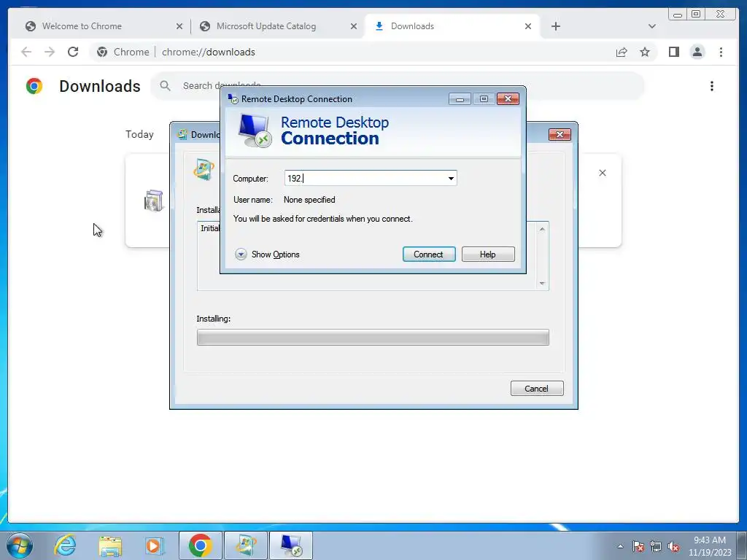This screenshot has height=560, width=747.
Task: Close the Welcome to Chrome tab
Action: click(x=179, y=26)
